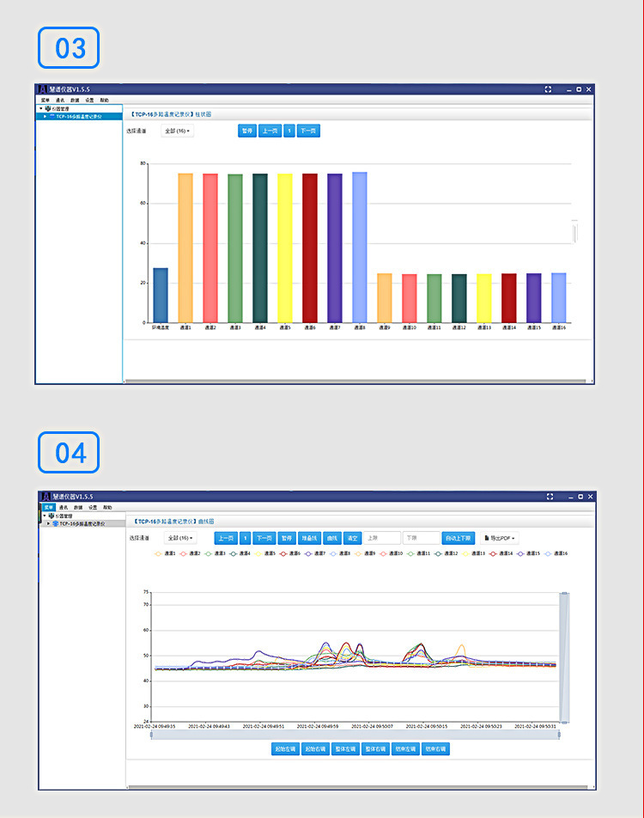Click the fullscreen icon in upper window
Screen dimensions: 644x818
point(548,89)
